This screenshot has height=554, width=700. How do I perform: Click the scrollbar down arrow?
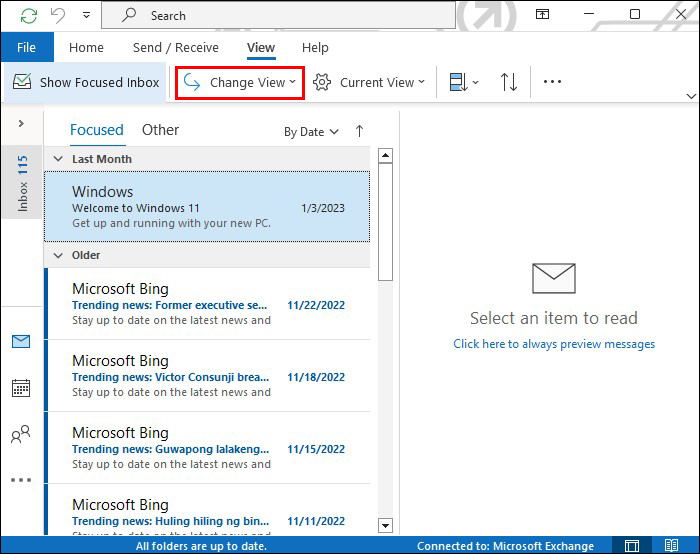tap(385, 525)
